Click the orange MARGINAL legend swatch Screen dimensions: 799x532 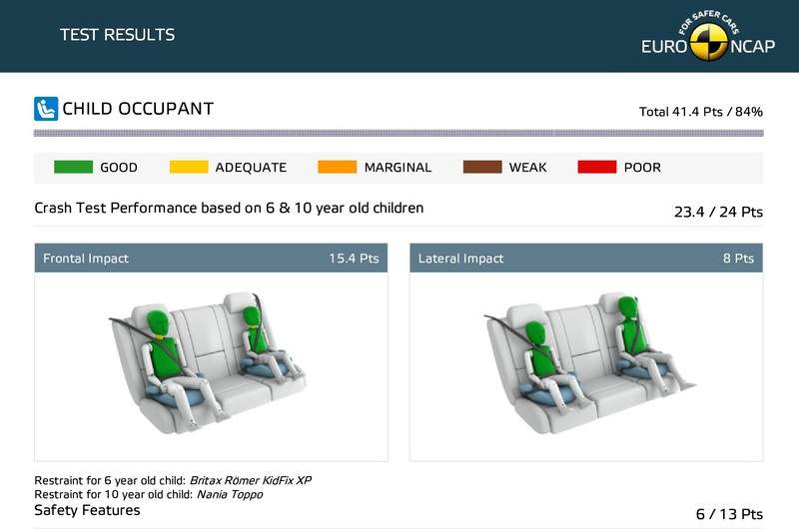tap(337, 167)
